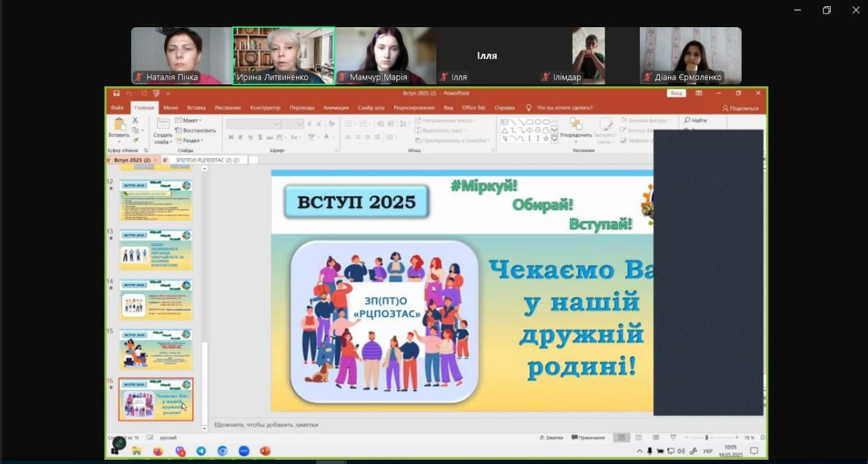This screenshot has height=464, width=868.
Task: Click the cut scissors icon in clipboard group
Action: tap(135, 120)
